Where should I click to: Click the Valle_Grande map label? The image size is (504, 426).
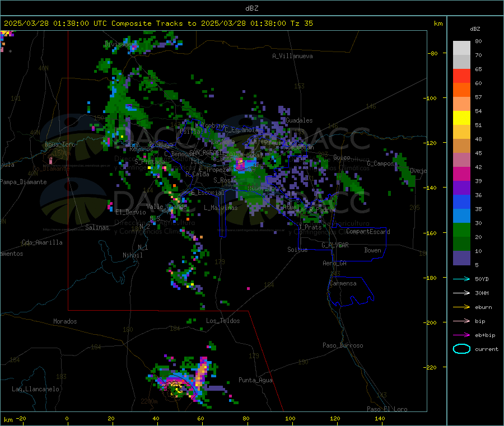166,207
